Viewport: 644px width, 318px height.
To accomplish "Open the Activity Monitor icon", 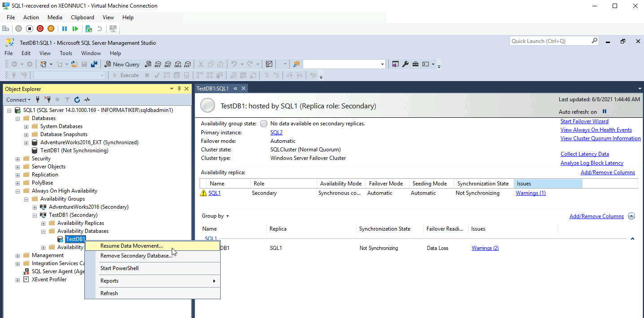I will pyautogui.click(x=269, y=64).
